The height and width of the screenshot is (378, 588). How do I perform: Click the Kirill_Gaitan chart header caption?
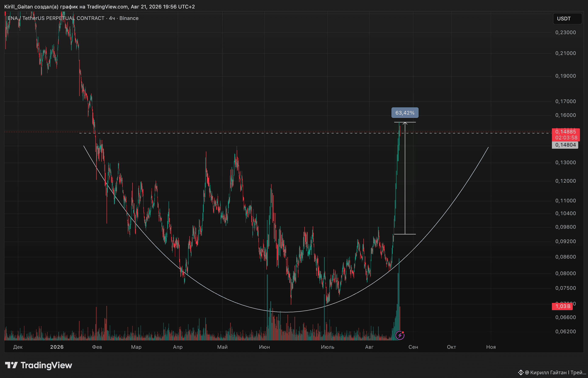pyautogui.click(x=100, y=7)
